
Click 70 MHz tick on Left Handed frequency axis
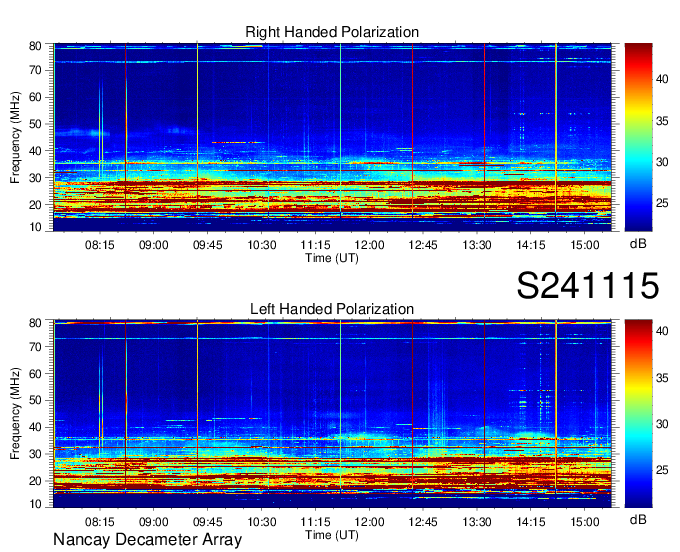(35, 347)
